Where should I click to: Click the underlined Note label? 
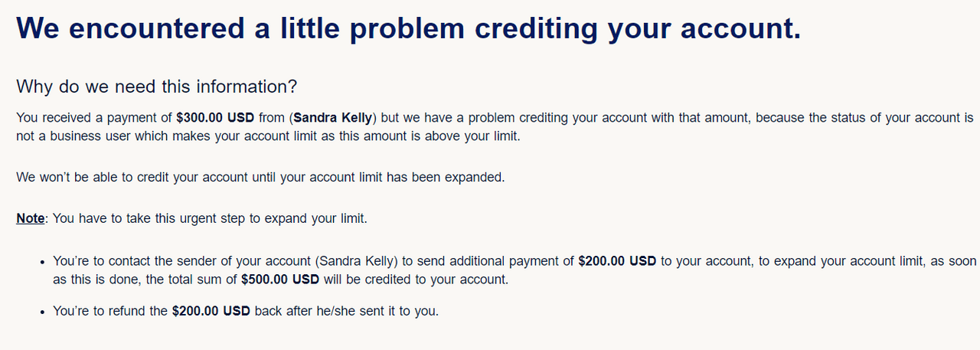(31, 218)
